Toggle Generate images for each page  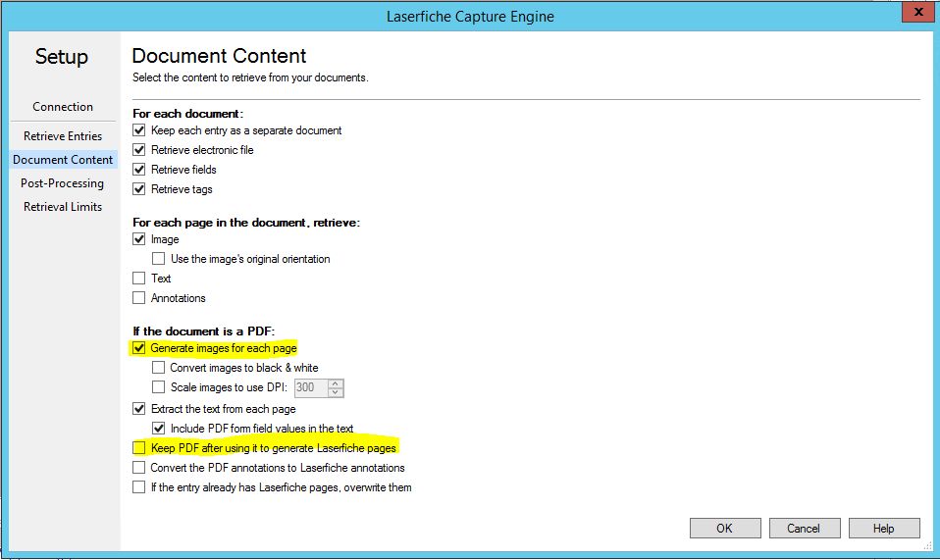pos(139,348)
